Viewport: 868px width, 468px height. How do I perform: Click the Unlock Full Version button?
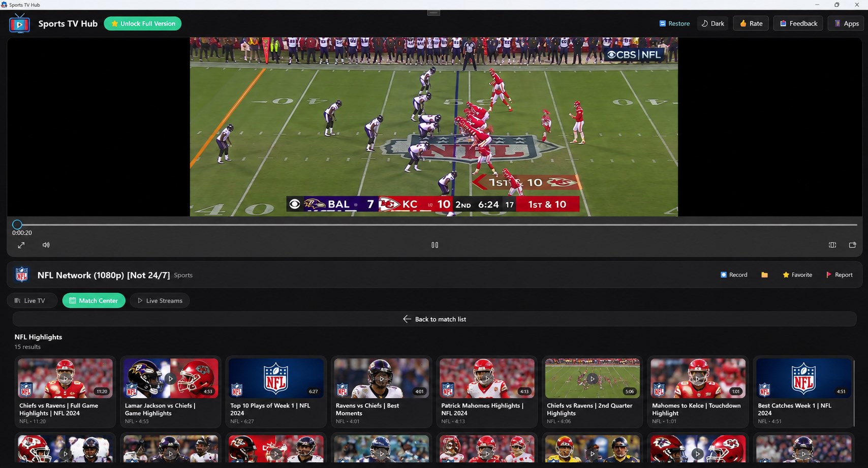tap(143, 23)
